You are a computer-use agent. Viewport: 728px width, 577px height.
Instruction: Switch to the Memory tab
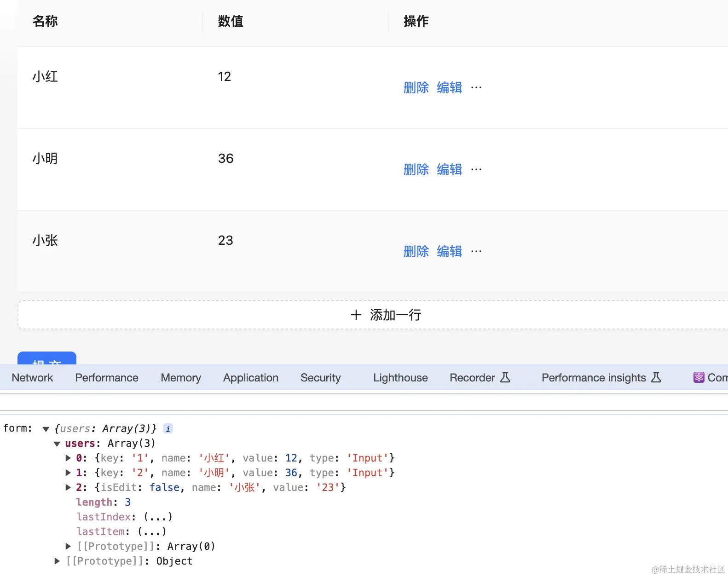(181, 378)
